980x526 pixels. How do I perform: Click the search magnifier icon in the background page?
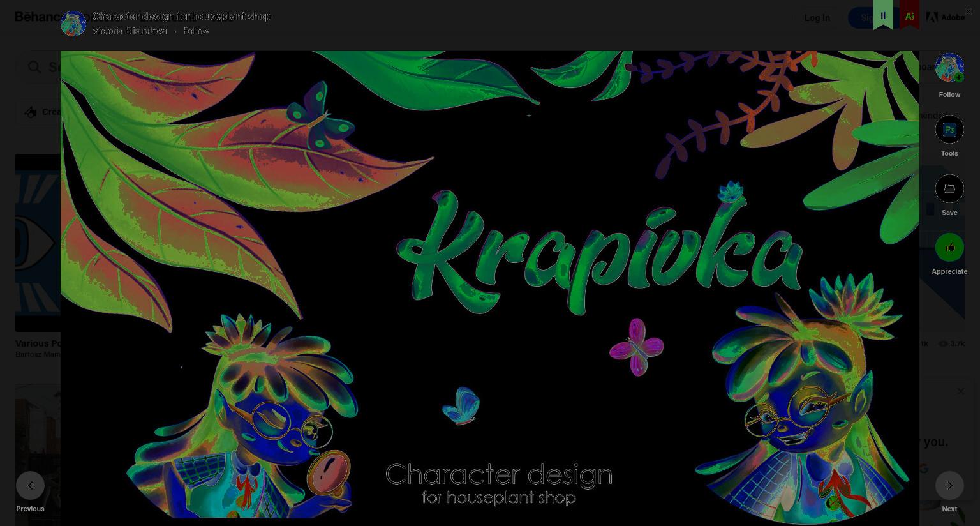click(34, 67)
